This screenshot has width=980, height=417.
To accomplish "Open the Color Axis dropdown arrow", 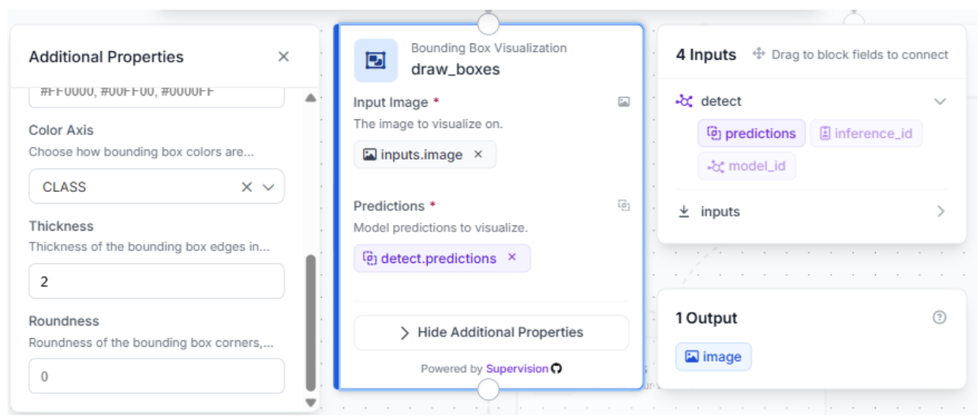I will 268,187.
